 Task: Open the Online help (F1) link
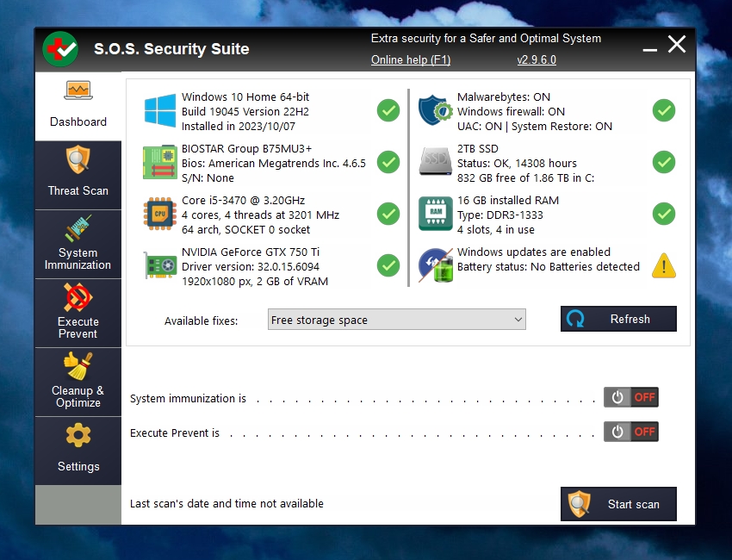coord(411,59)
